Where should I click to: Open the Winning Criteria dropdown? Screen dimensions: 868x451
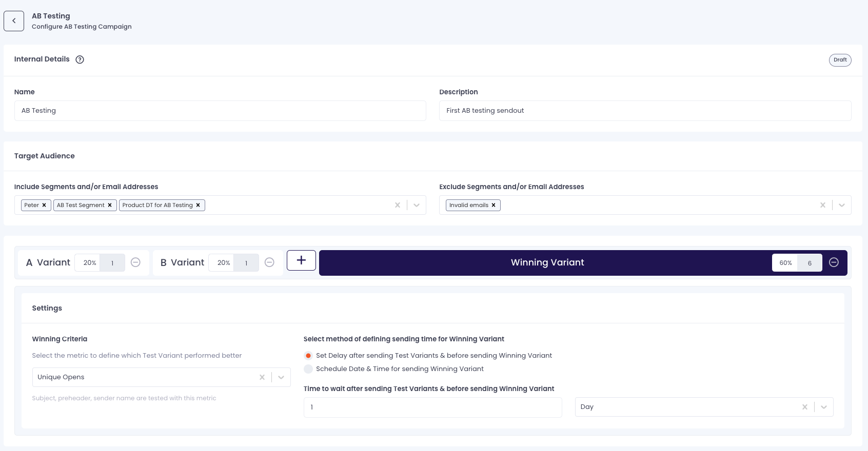coord(281,377)
